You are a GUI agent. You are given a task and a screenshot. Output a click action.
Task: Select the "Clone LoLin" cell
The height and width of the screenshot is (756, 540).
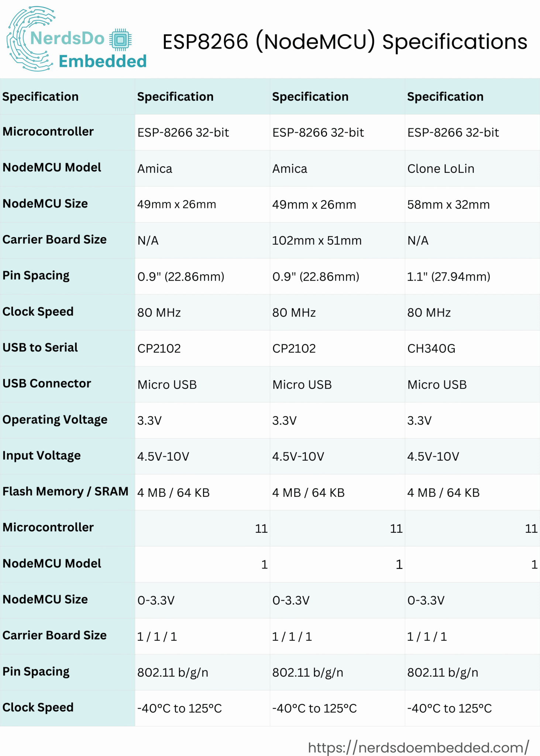pyautogui.click(x=441, y=169)
